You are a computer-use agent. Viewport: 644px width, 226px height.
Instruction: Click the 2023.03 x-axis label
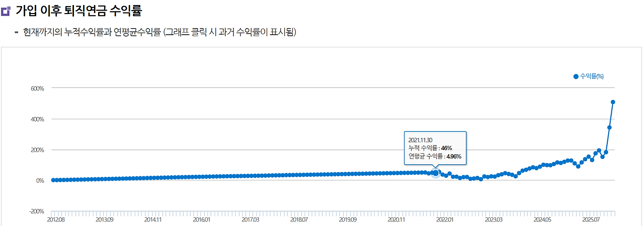pyautogui.click(x=494, y=219)
